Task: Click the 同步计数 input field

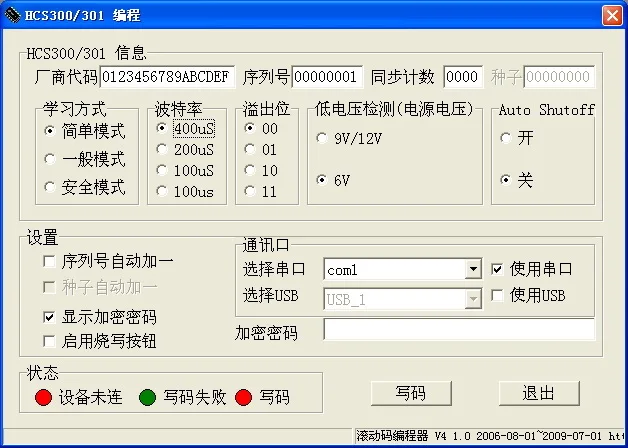Action: pos(463,76)
